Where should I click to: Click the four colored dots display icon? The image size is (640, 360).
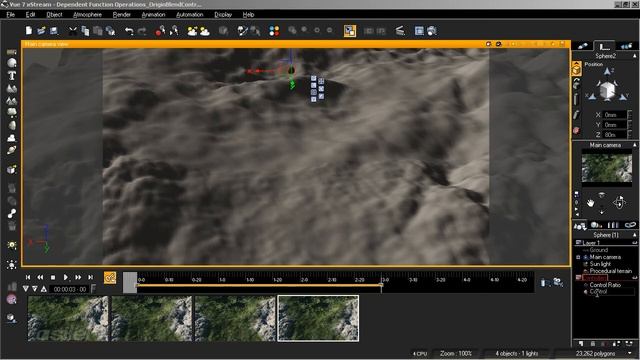coord(274,31)
